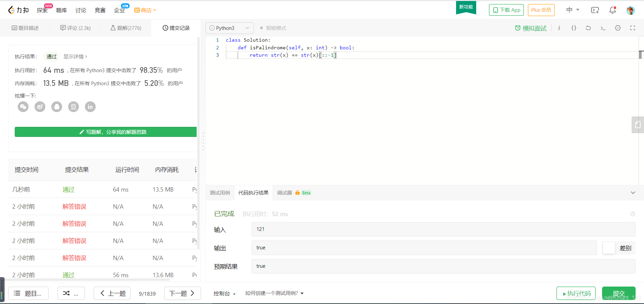Click the 输入 field showing 121

tap(443, 229)
